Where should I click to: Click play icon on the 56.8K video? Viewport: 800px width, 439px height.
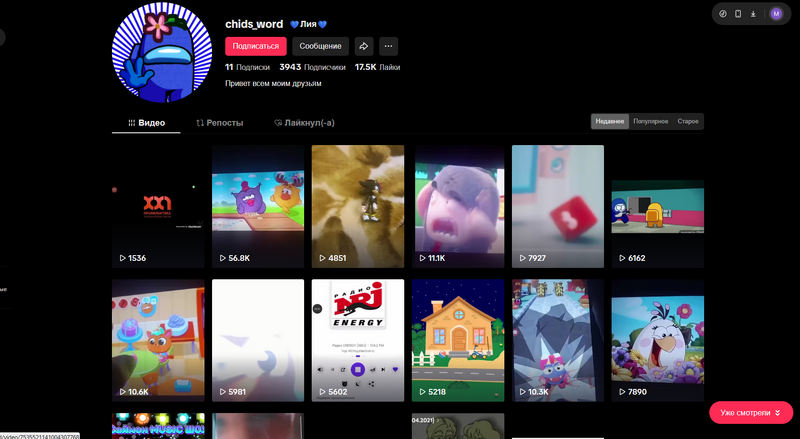click(x=223, y=258)
